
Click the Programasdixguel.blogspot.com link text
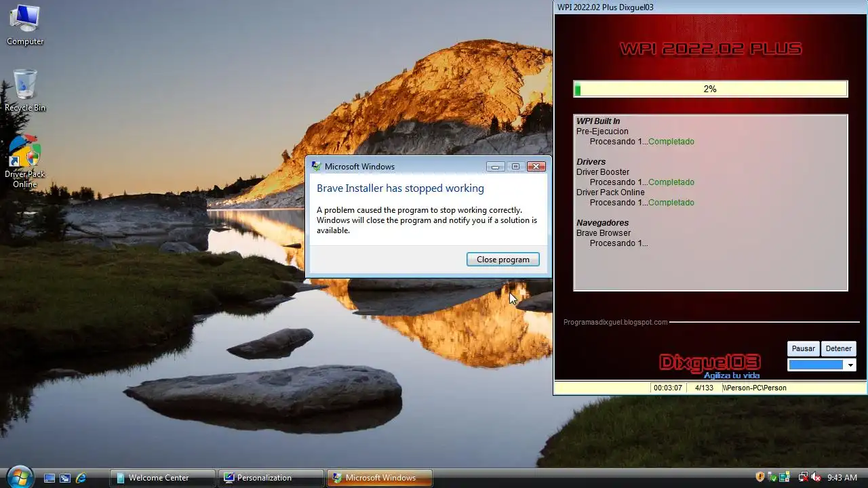(x=615, y=322)
